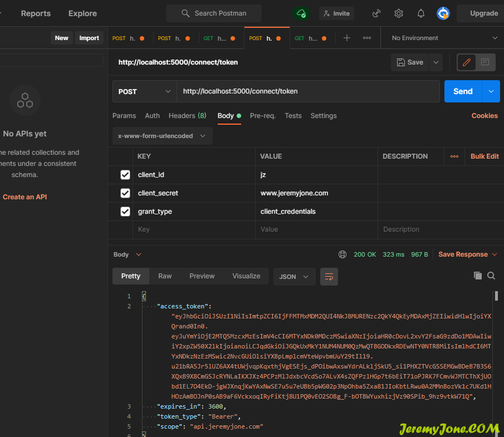
Task: Click the APIs hexagon placeholder icon
Action: point(25,100)
